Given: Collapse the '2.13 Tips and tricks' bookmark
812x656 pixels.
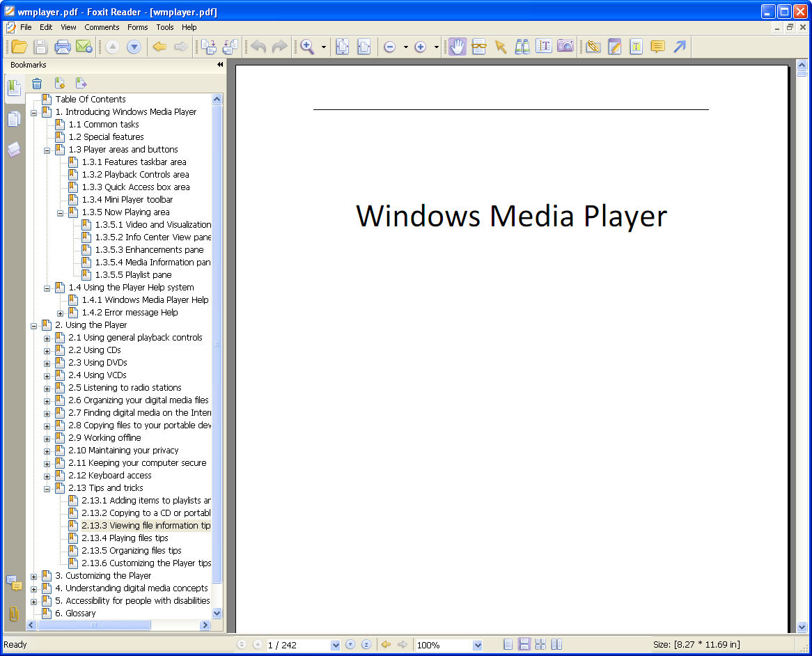Looking at the screenshot, I should (47, 488).
